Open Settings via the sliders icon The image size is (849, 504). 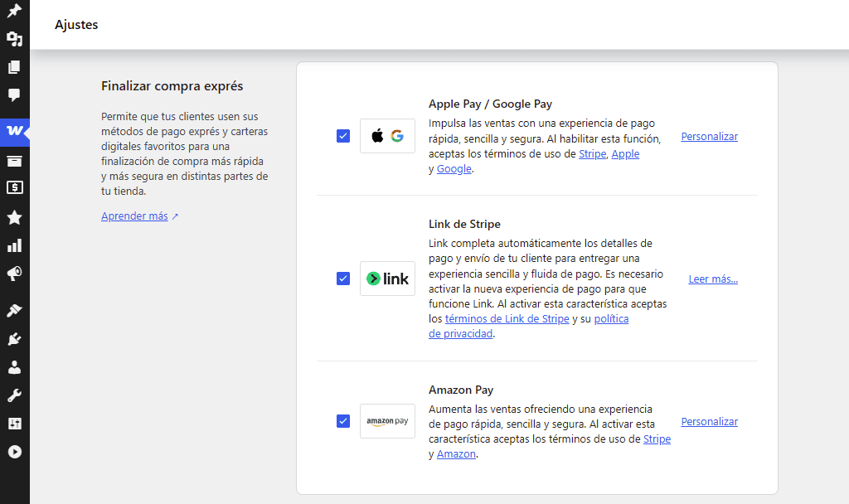[15, 424]
